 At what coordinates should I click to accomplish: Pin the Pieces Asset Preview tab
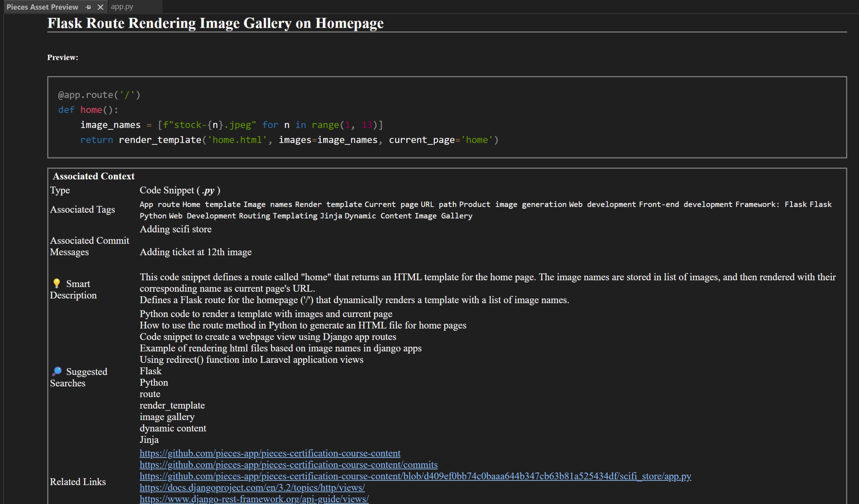88,7
